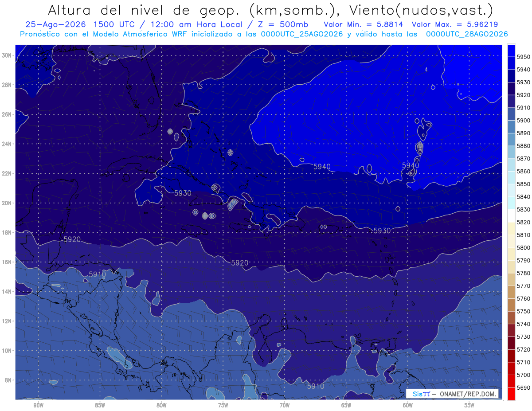Click the valid-until time "0000UTC_28AGO2026"
The width and height of the screenshot is (532, 411).
467,34
